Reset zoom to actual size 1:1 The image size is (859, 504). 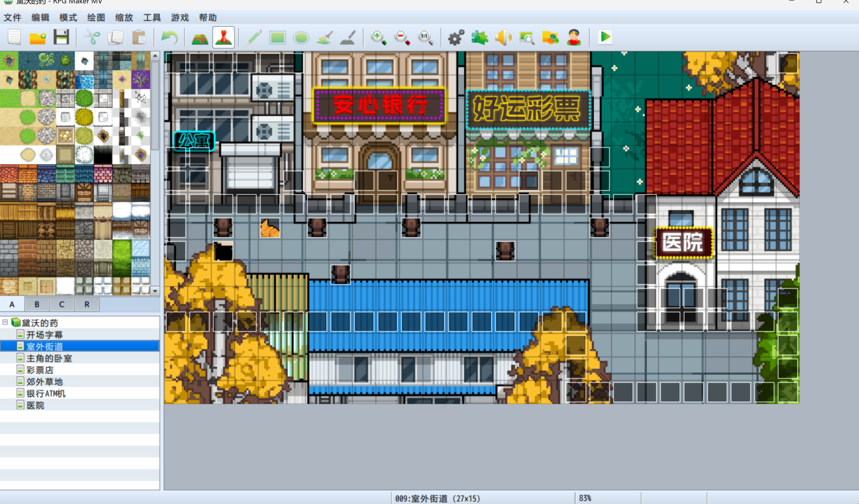point(425,37)
